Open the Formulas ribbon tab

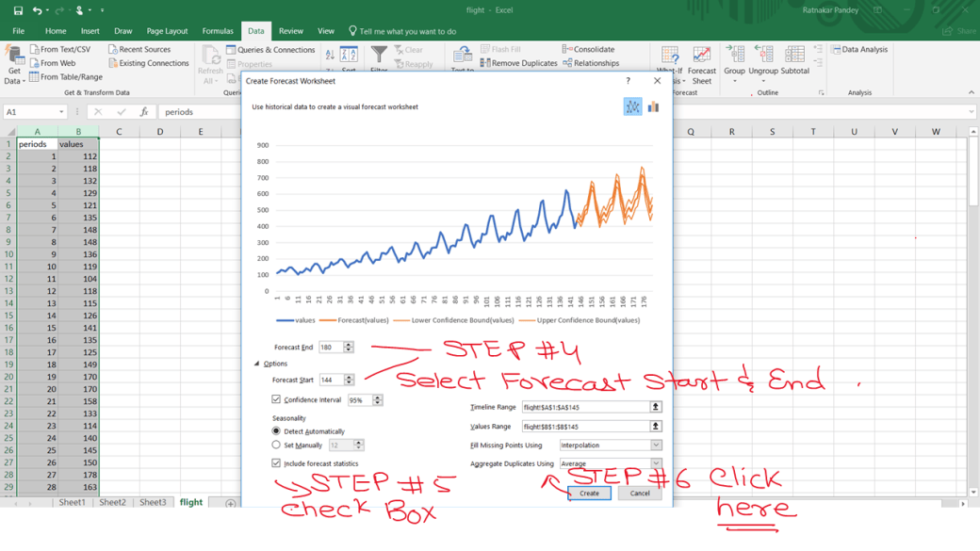pos(218,31)
